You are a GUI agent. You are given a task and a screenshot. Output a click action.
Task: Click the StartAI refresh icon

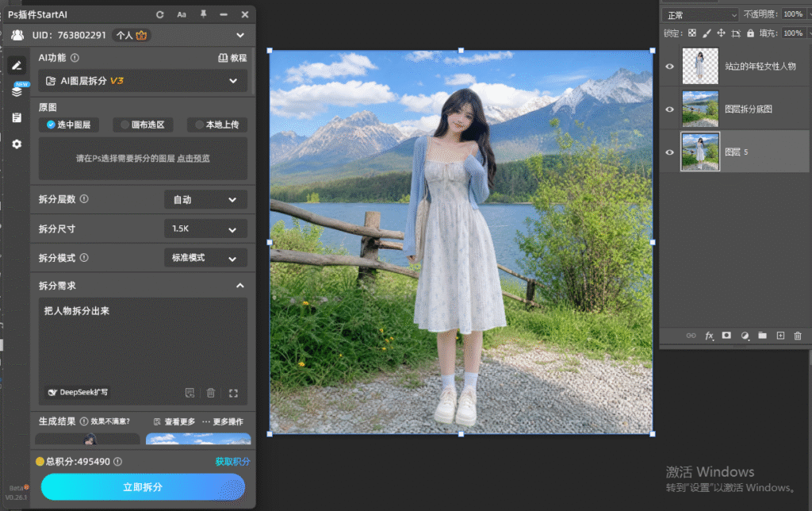pos(160,14)
